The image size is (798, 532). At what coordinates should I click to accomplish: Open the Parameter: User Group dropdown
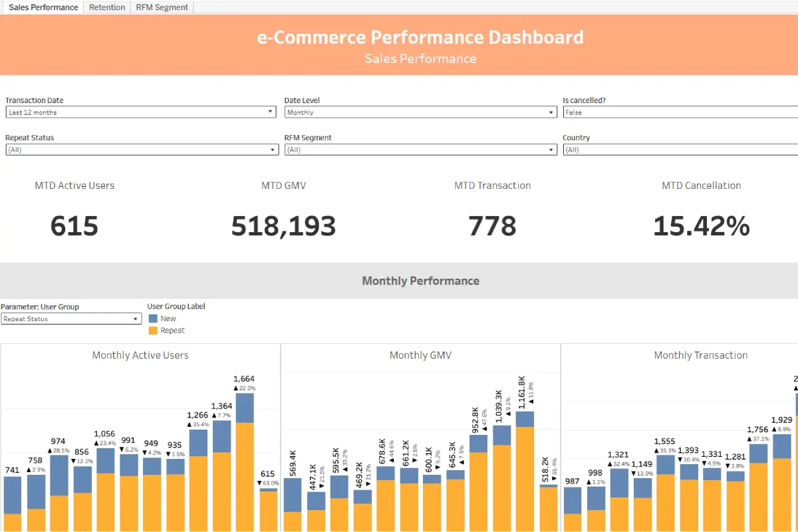[135, 319]
